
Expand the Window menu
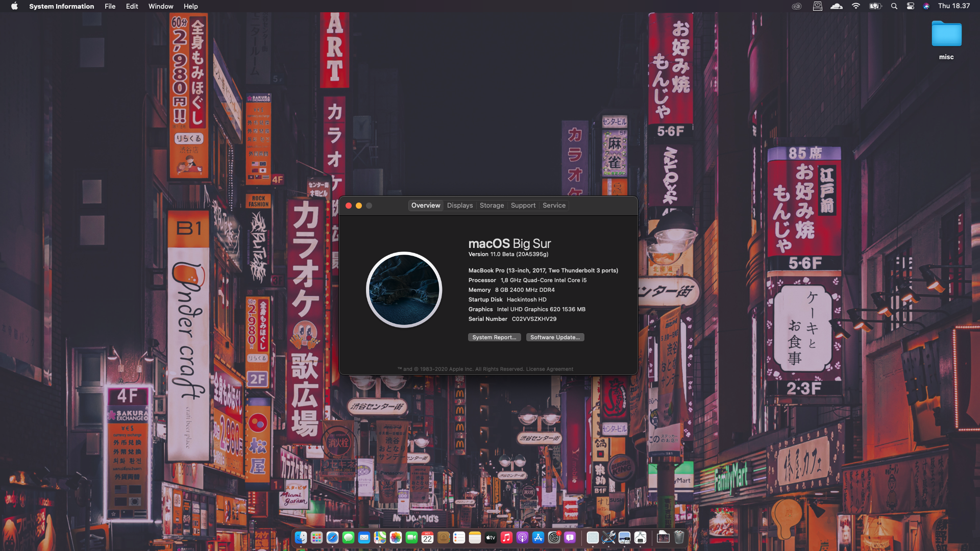pos(160,6)
